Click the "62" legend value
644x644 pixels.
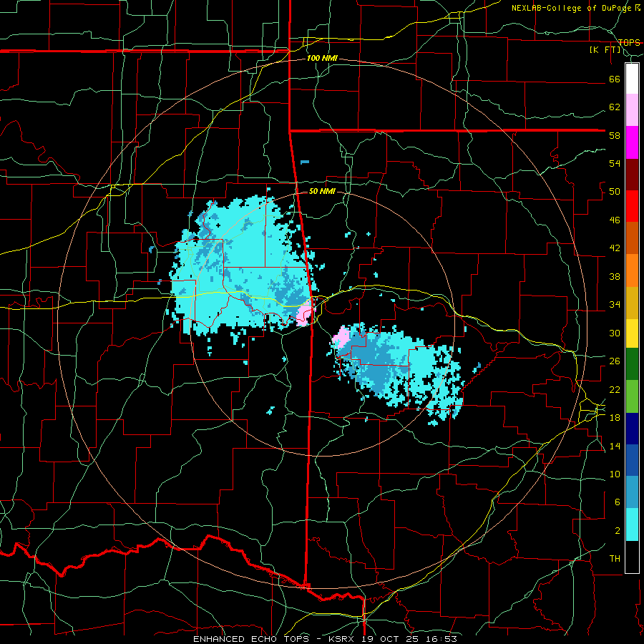click(x=615, y=107)
